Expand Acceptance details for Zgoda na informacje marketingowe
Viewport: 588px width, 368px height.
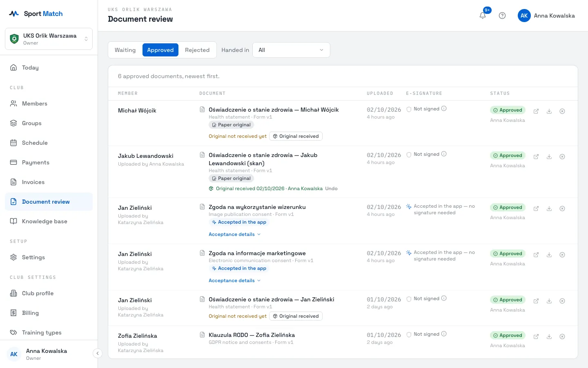click(234, 280)
